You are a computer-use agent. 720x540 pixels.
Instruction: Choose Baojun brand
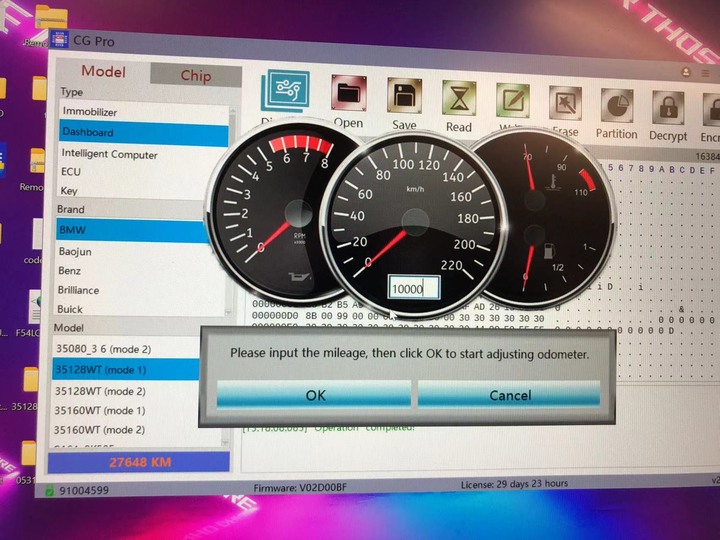133,252
